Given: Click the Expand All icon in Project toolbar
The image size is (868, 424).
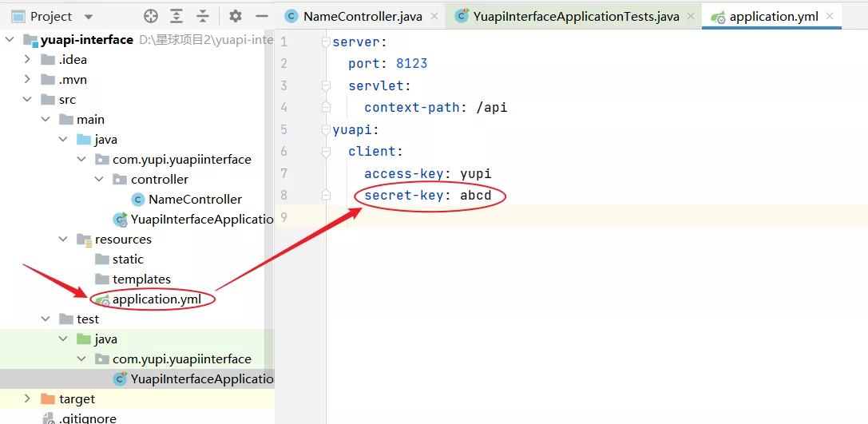Looking at the screenshot, I should 176,17.
